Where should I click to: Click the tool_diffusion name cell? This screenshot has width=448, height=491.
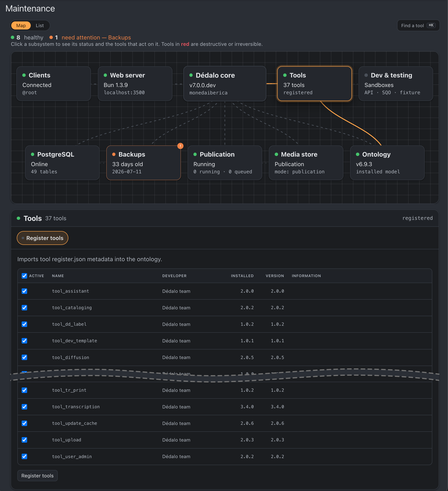71,357
